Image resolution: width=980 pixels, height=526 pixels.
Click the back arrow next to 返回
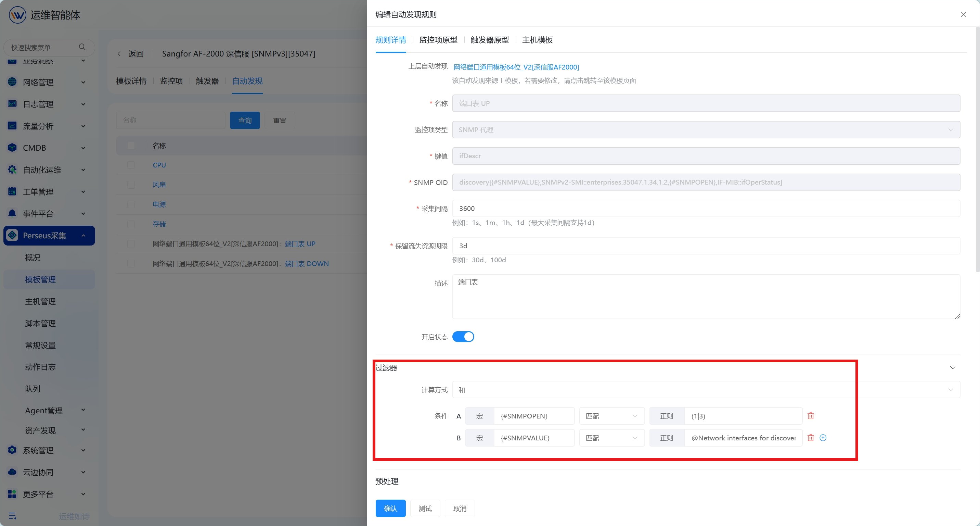click(x=119, y=54)
